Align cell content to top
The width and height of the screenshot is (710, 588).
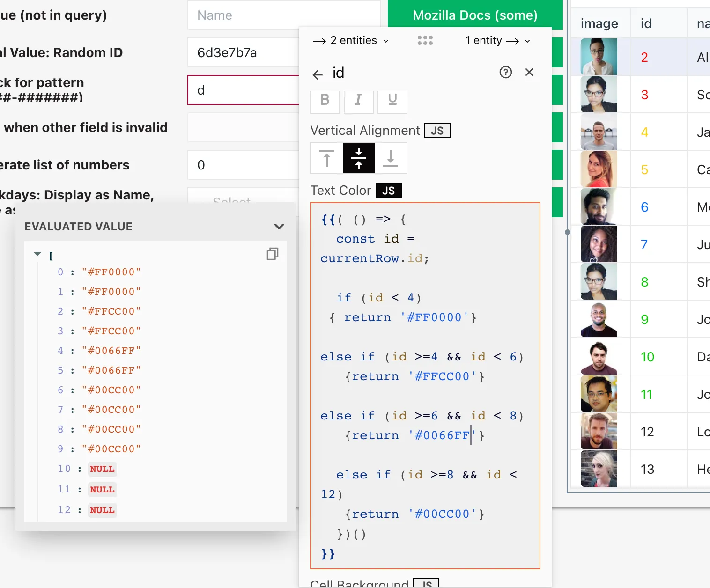click(x=326, y=158)
